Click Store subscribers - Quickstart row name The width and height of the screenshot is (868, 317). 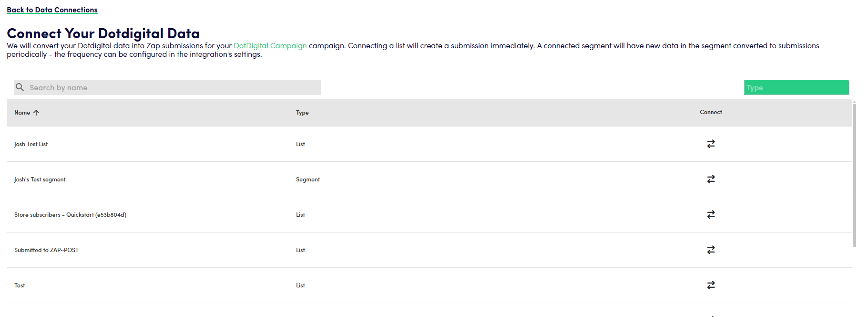(x=70, y=215)
